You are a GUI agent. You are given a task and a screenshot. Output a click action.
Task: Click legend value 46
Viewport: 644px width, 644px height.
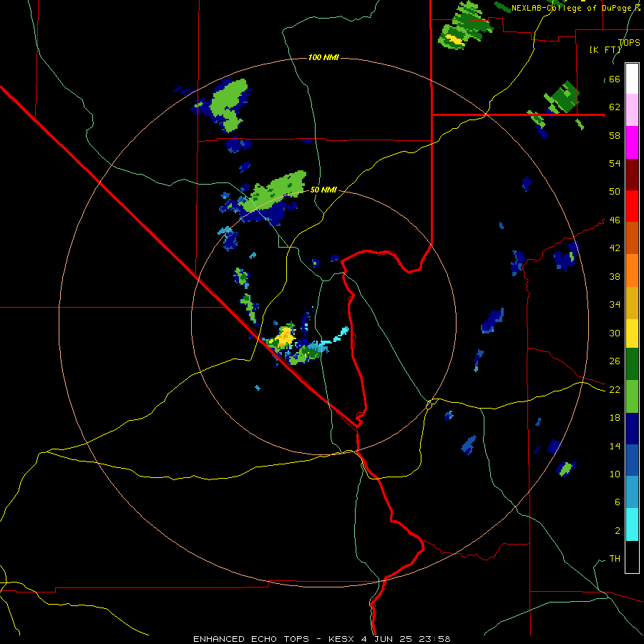tap(615, 220)
